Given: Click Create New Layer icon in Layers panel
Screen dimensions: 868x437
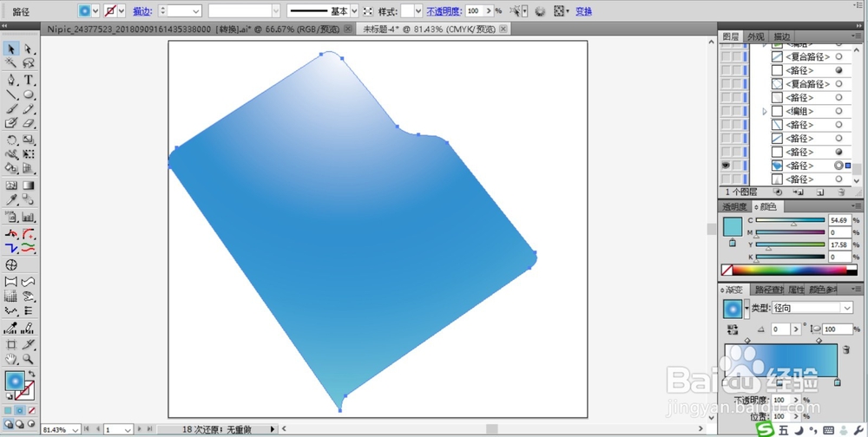Looking at the screenshot, I should [820, 192].
